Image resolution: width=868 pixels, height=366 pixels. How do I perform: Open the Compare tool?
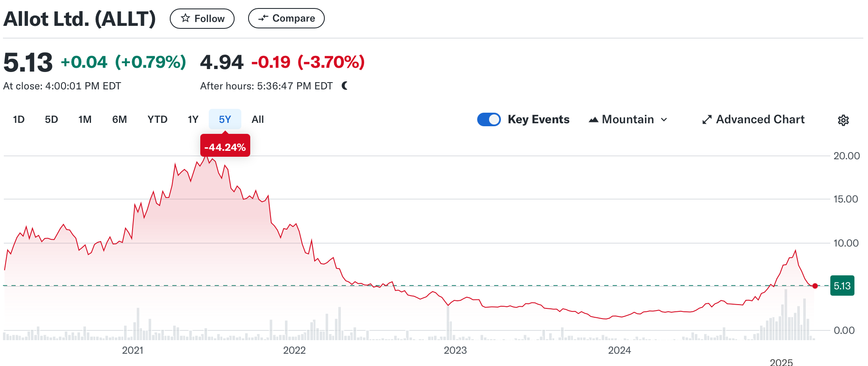[286, 18]
